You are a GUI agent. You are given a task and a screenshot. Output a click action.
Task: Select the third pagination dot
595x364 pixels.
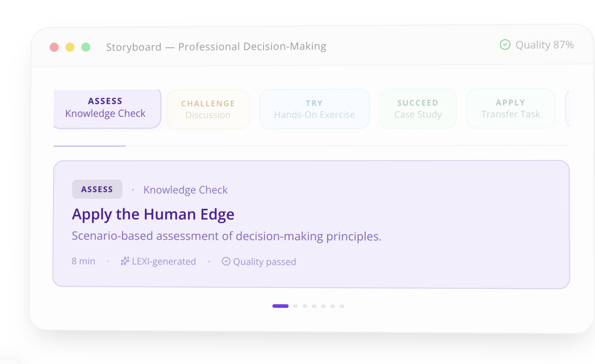[x=305, y=306]
